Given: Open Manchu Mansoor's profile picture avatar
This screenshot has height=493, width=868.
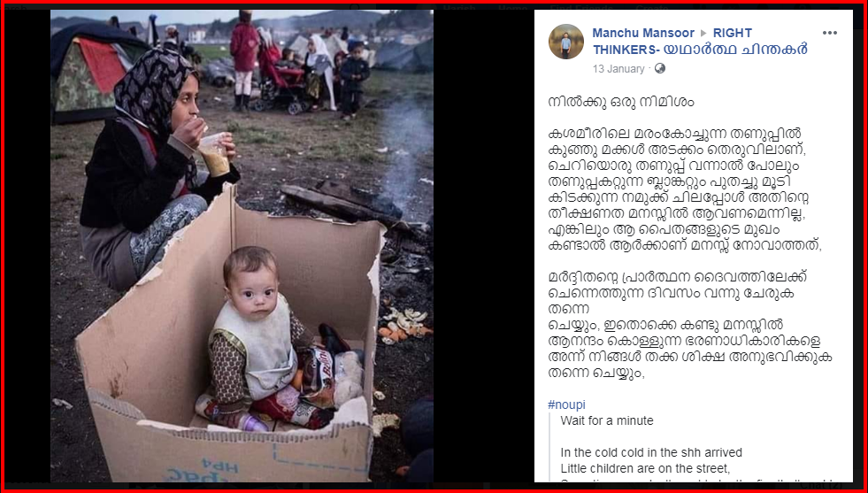Looking at the screenshot, I should pyautogui.click(x=565, y=42).
